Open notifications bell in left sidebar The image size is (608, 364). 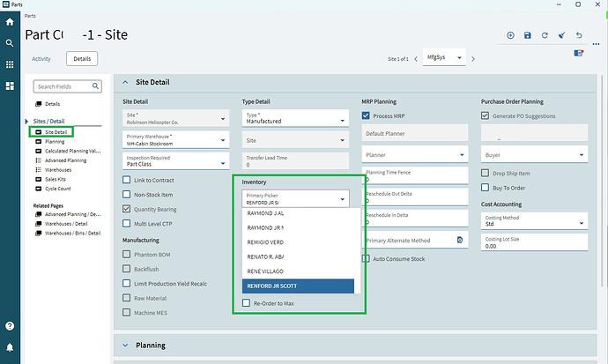tap(10, 347)
